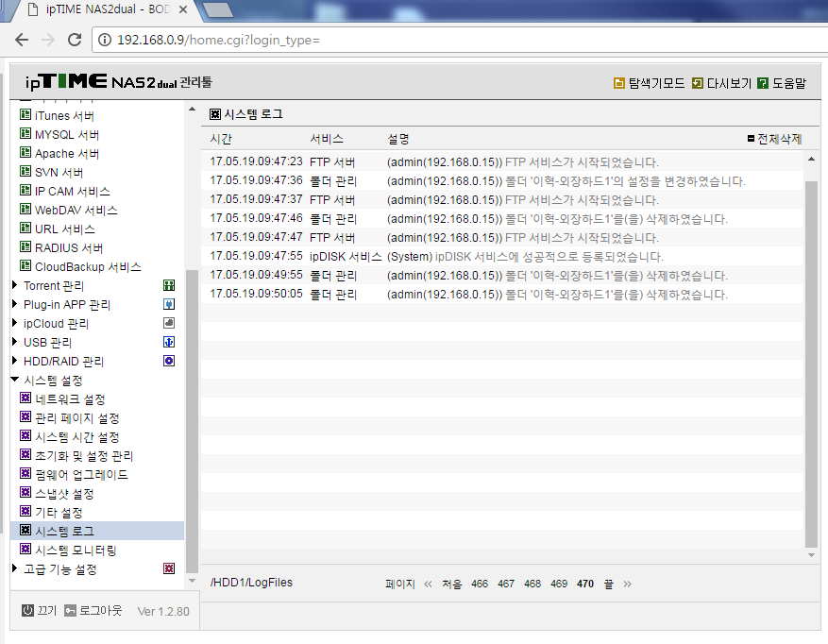This screenshot has width=828, height=644.
Task: Go to log page 466
Action: [x=480, y=584]
